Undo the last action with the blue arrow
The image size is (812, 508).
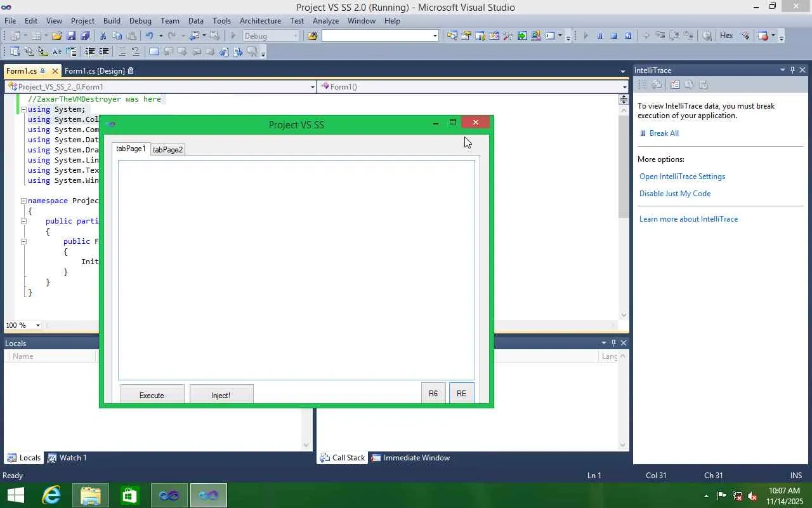pyautogui.click(x=149, y=36)
